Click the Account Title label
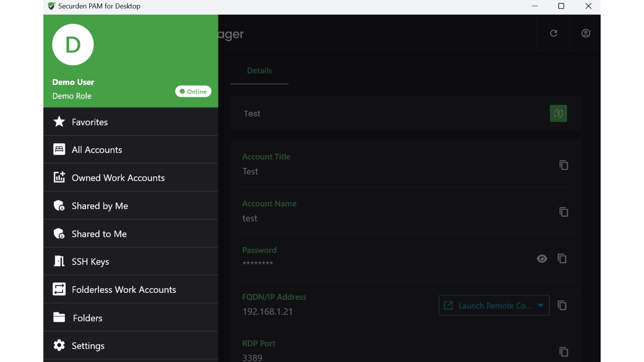Viewport: 644px width, 362px height. click(x=266, y=156)
